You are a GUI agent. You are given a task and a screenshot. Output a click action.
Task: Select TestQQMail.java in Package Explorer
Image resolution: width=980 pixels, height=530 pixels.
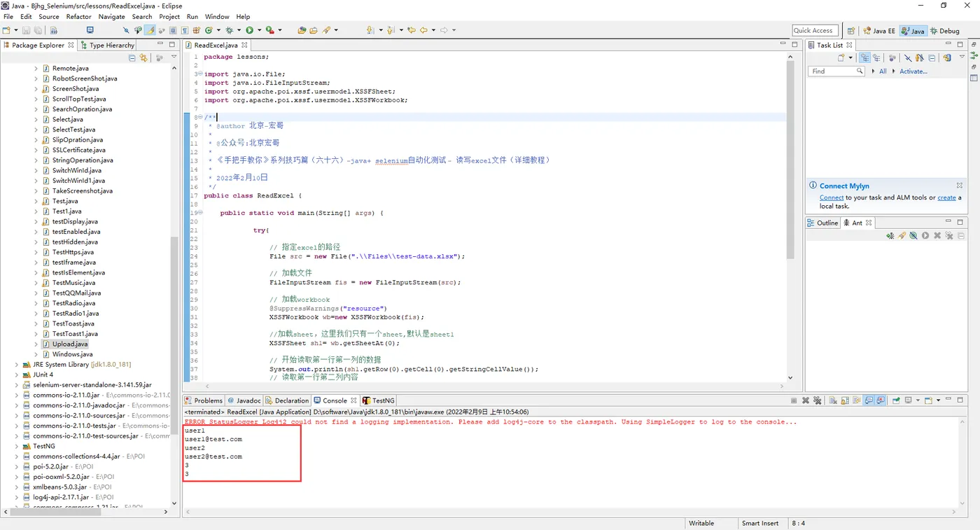coord(76,293)
